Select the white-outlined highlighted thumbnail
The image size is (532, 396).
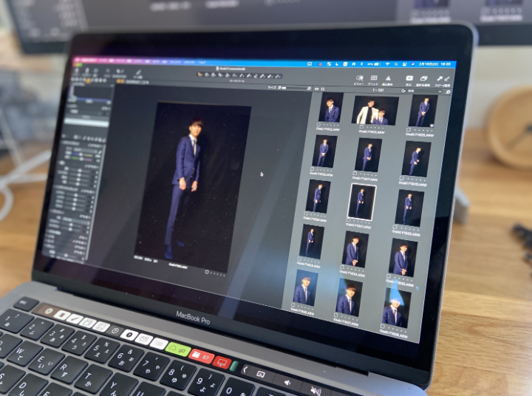pos(362,201)
